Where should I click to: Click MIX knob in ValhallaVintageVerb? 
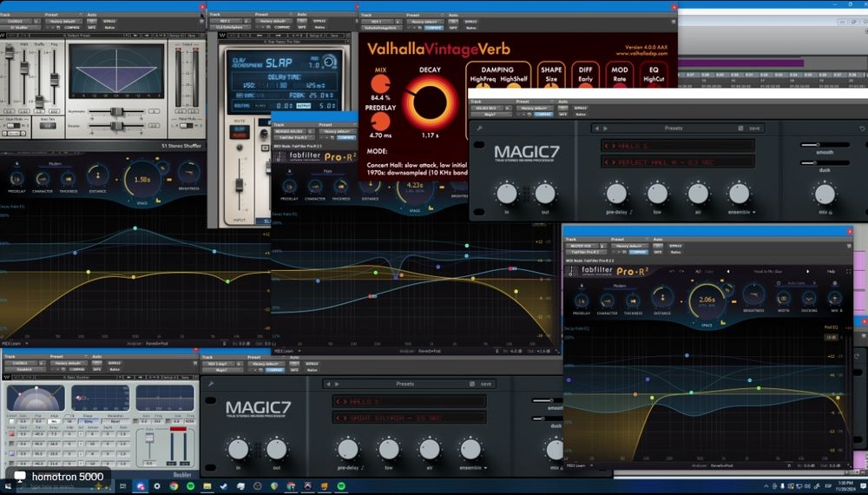[x=380, y=83]
